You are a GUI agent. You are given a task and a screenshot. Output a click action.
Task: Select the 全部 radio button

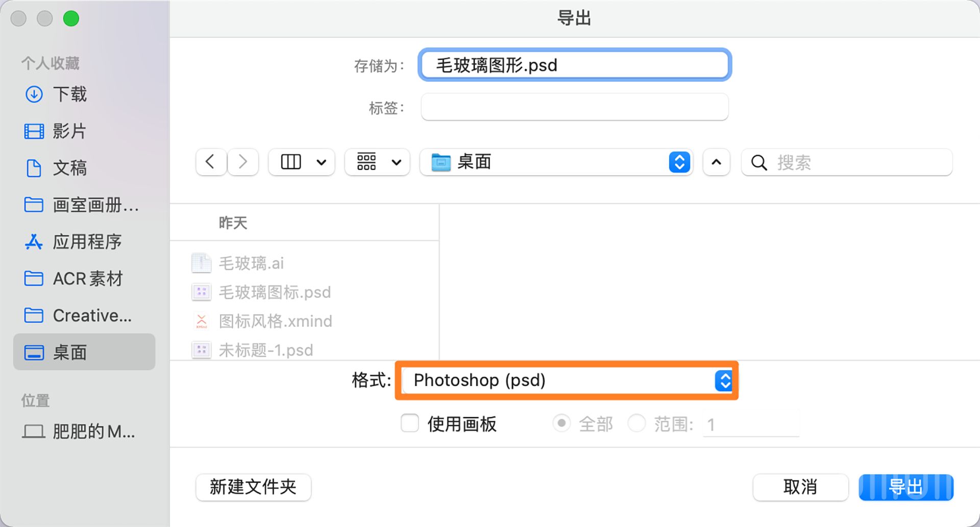tap(561, 423)
